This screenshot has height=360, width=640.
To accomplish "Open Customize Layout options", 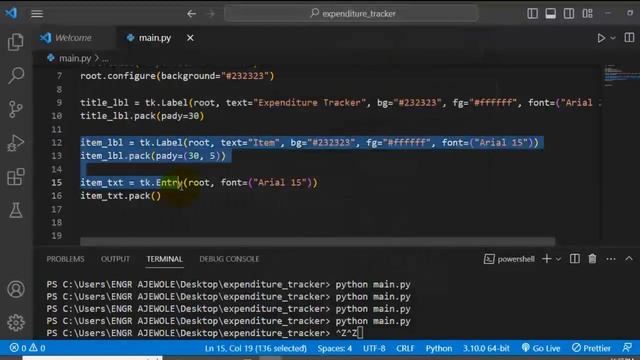I will click(587, 13).
